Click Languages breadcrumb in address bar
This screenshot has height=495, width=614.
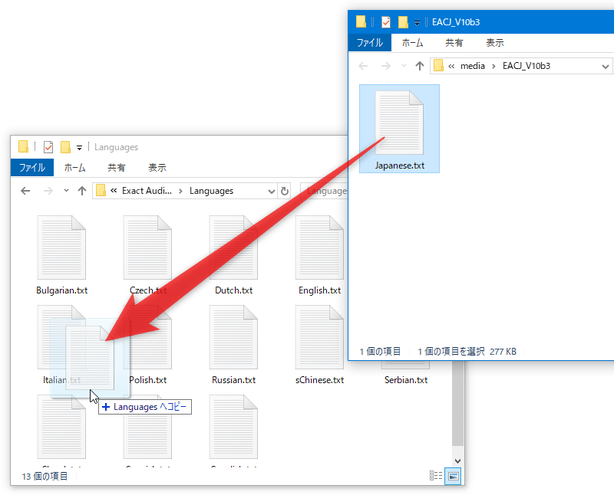coord(211,191)
